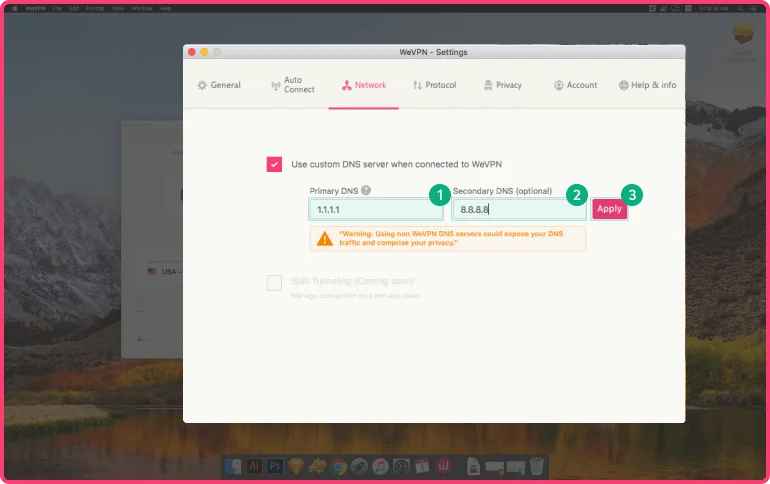Open the Help & info tab
770x484 pixels.
click(647, 85)
